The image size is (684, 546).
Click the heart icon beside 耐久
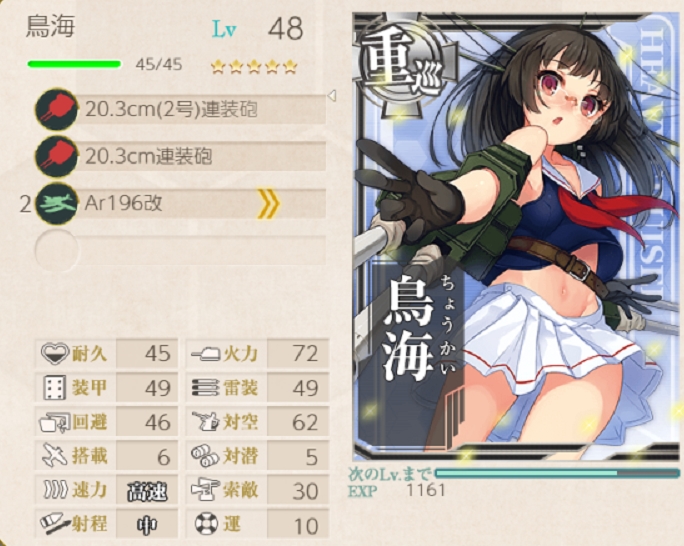pos(55,353)
